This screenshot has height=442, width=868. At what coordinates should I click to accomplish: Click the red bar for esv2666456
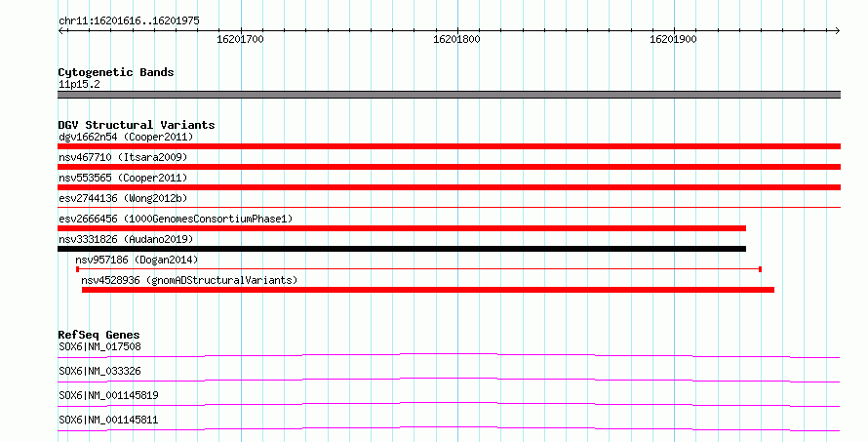402,228
